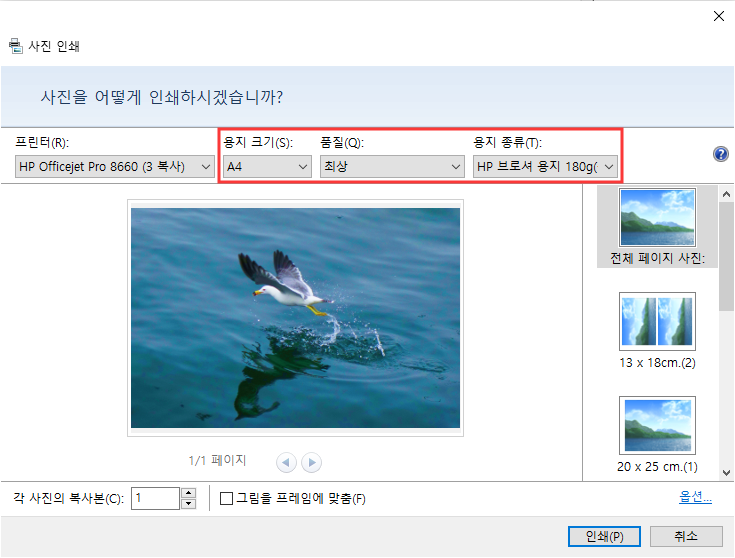
Task: Expand the 용지 크기 A4 dropdown
Action: 267,167
